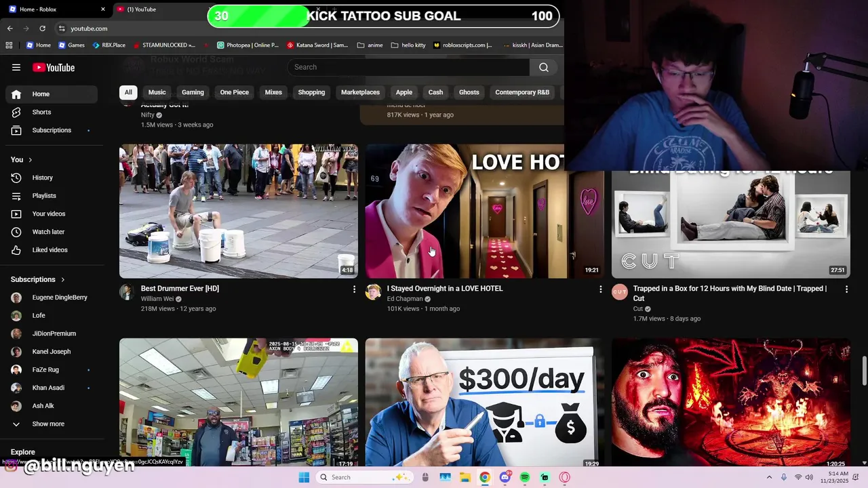868x488 pixels.
Task: Open Ash Alk channel subscription
Action: (52, 406)
